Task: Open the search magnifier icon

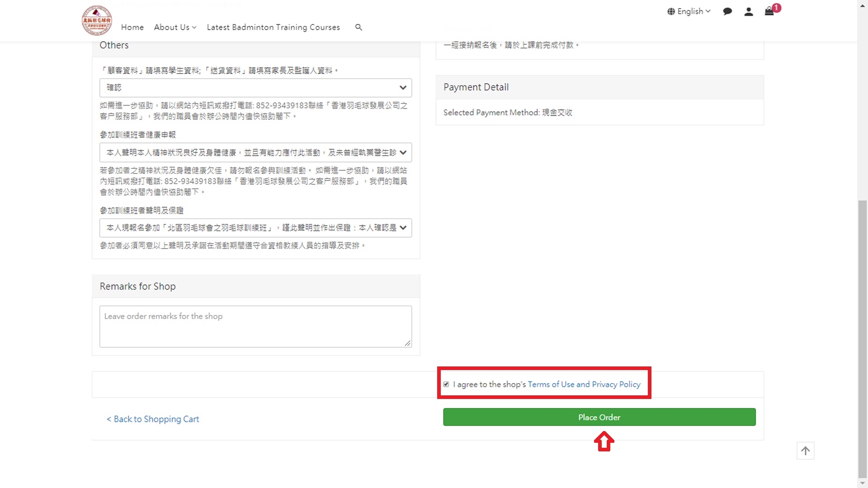Action: (x=359, y=27)
